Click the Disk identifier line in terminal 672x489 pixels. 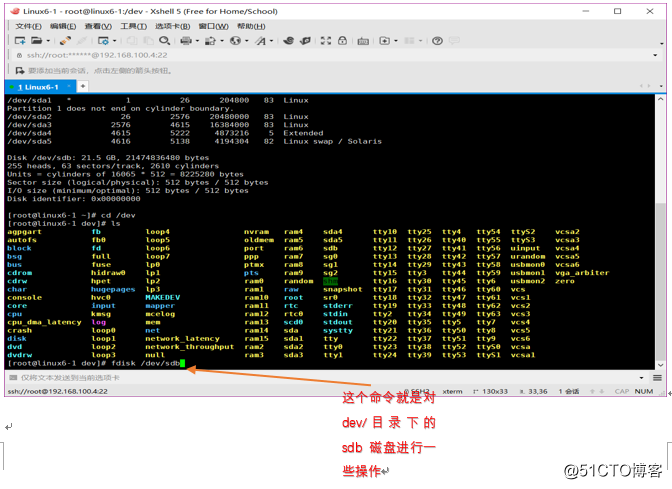[x=74, y=199]
